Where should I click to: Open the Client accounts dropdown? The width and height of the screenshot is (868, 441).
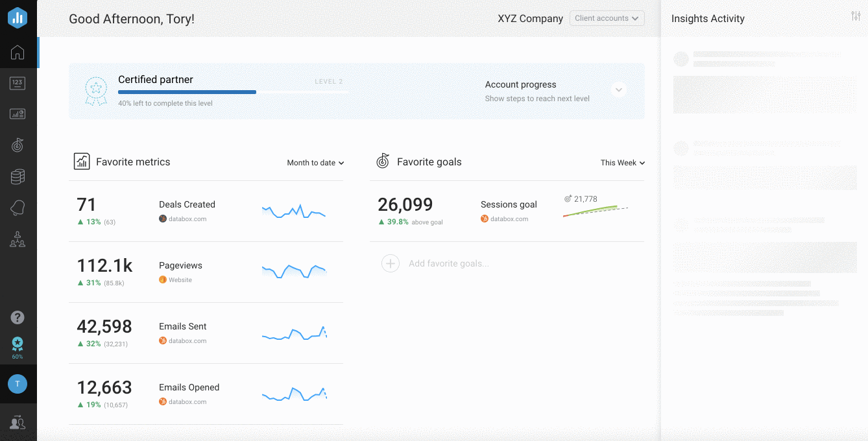pyautogui.click(x=607, y=18)
